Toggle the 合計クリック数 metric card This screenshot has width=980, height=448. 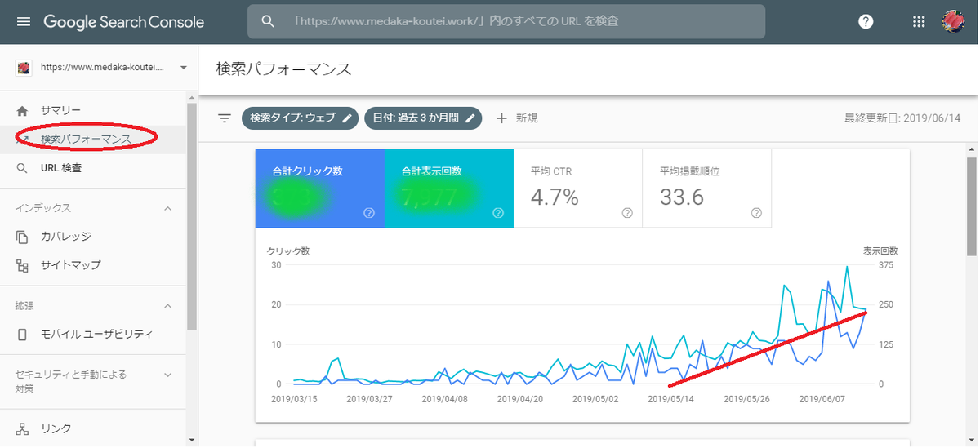319,189
